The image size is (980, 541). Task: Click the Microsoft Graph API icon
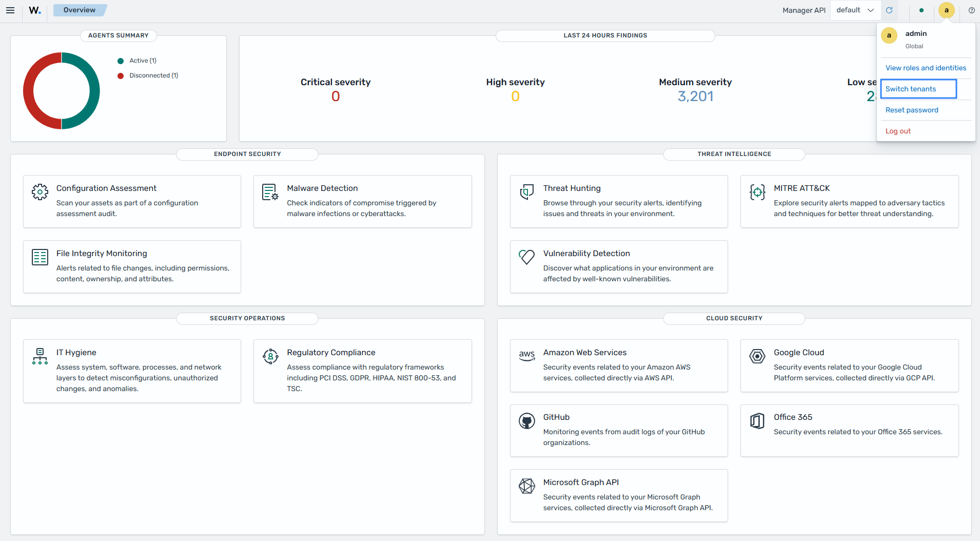[x=527, y=486]
